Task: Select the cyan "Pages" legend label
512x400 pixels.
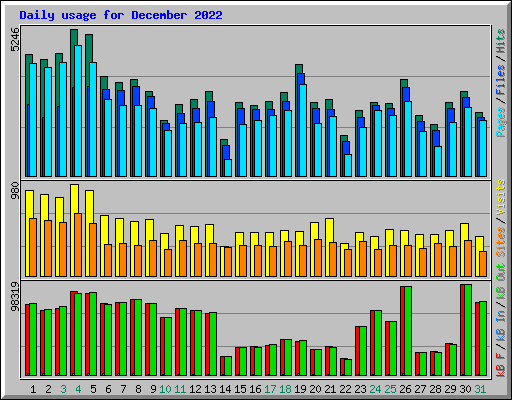Action: pyautogui.click(x=501, y=122)
